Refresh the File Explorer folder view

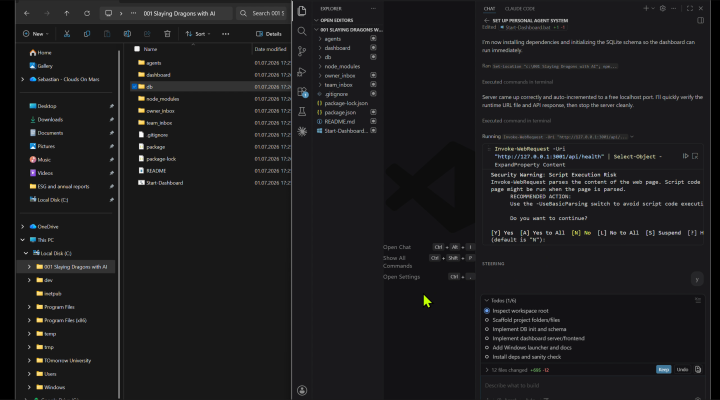[x=87, y=13]
